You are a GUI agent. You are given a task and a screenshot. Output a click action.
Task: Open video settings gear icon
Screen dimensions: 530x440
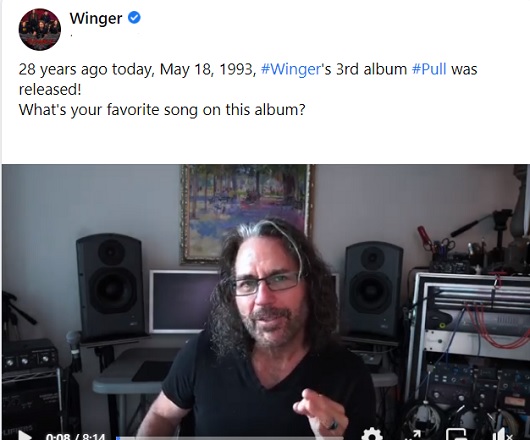[x=371, y=435]
